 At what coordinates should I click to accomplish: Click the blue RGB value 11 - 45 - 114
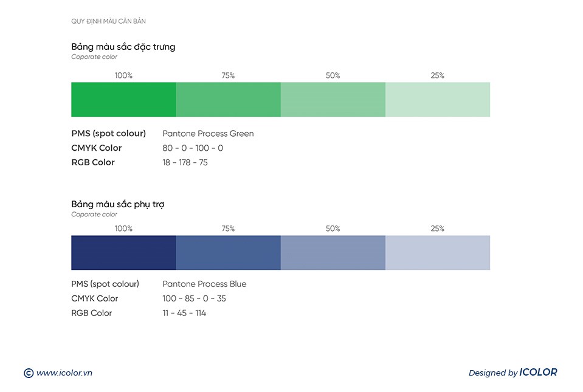(184, 314)
